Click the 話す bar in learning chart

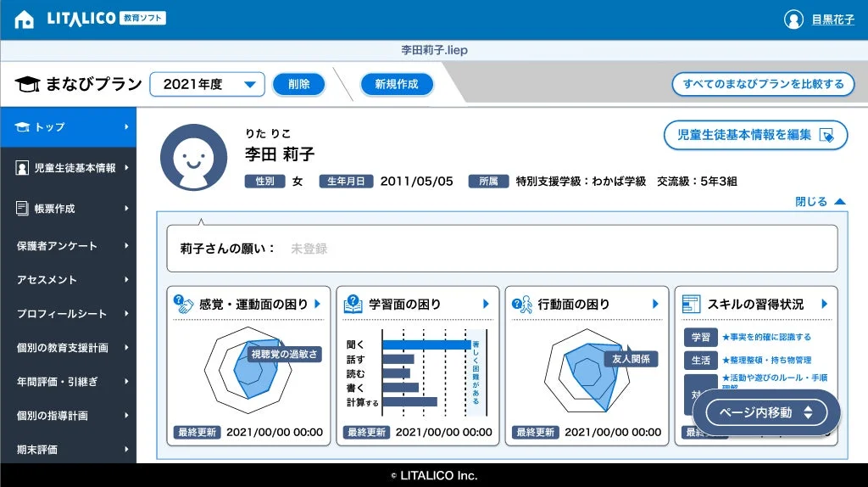point(398,359)
